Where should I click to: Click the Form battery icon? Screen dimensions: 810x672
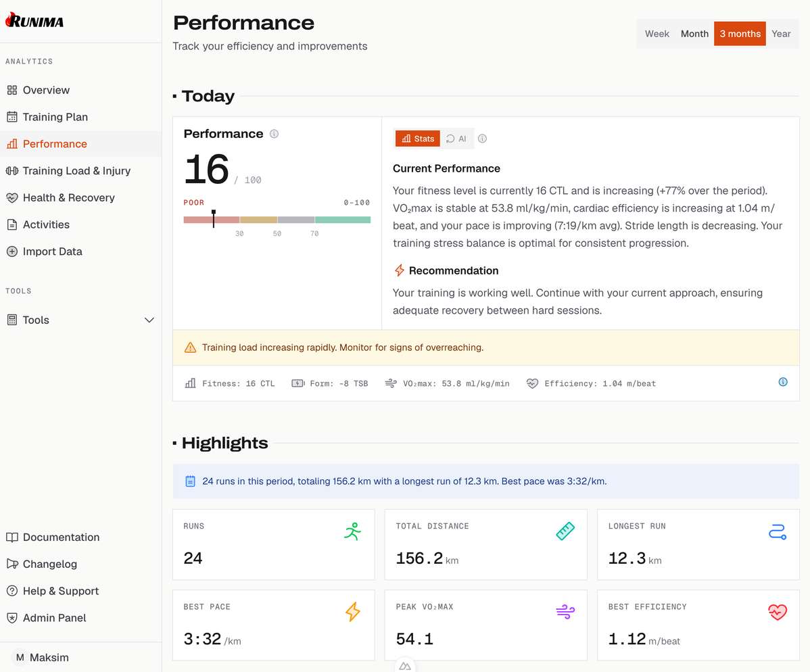pos(298,383)
